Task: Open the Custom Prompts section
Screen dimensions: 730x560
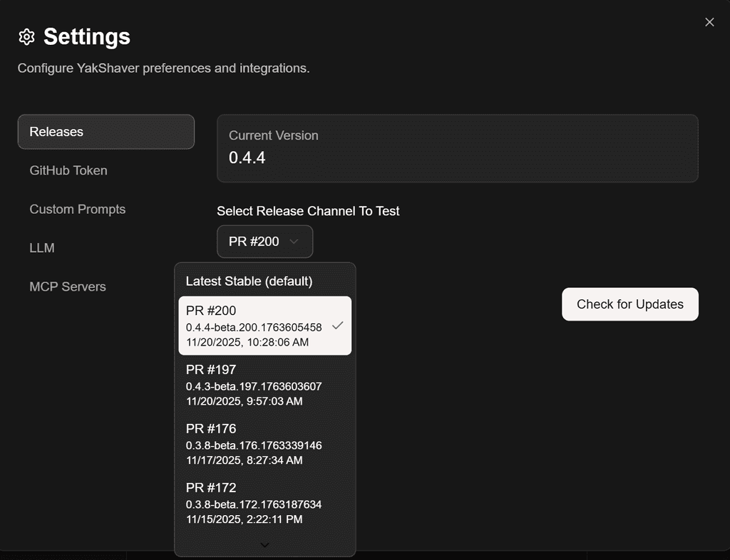Action: pyautogui.click(x=77, y=209)
